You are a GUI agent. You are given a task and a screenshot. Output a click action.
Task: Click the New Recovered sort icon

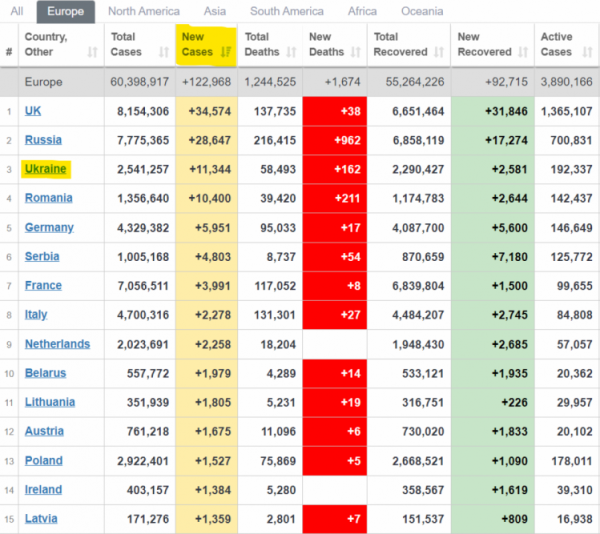click(x=523, y=52)
